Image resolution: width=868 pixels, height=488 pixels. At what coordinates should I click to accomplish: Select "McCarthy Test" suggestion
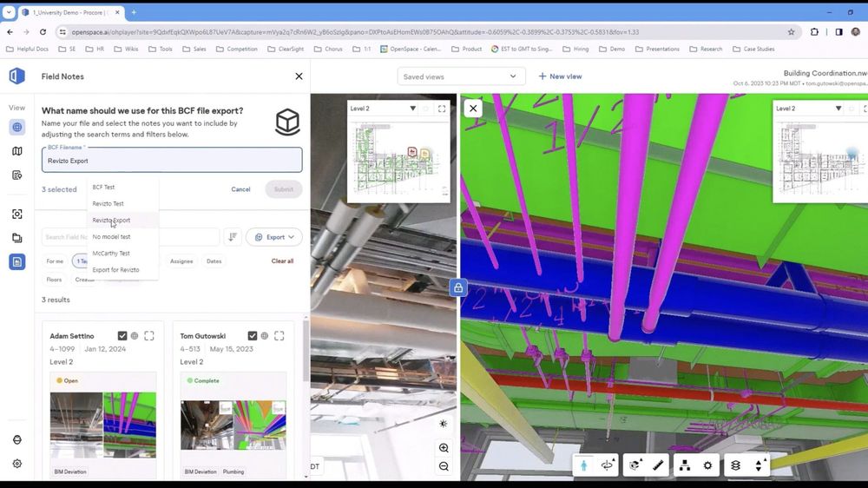click(x=111, y=254)
